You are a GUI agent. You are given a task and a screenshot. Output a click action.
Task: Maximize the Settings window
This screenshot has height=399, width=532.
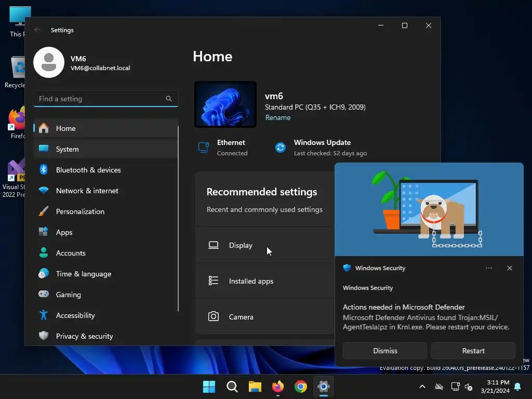pos(404,25)
